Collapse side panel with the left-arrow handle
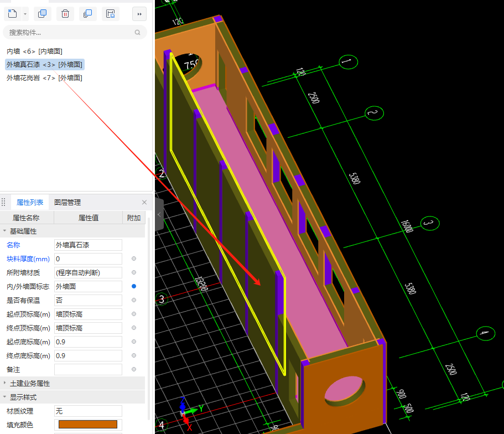Screen dimensions: 504x434 (x=159, y=215)
